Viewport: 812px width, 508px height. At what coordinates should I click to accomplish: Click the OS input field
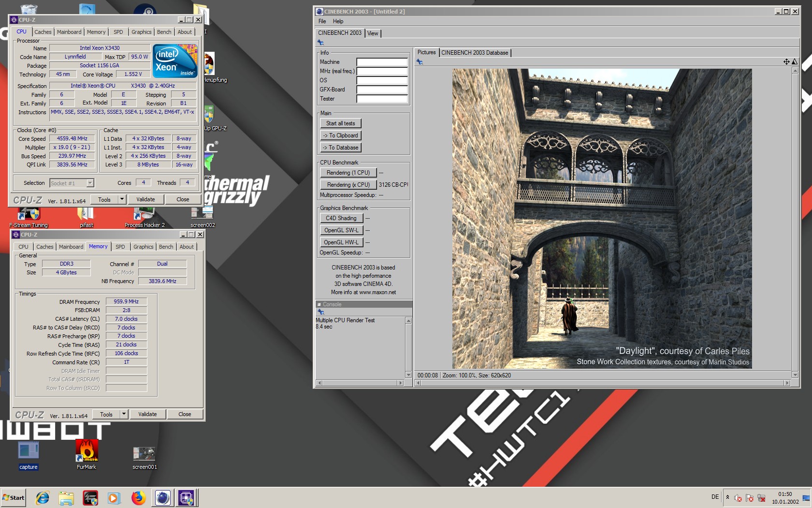coord(382,80)
